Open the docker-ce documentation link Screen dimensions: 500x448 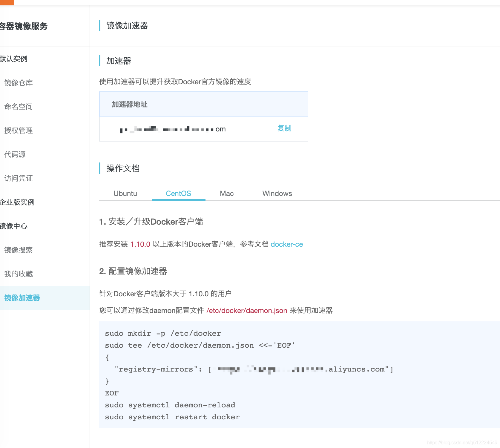pyautogui.click(x=286, y=244)
